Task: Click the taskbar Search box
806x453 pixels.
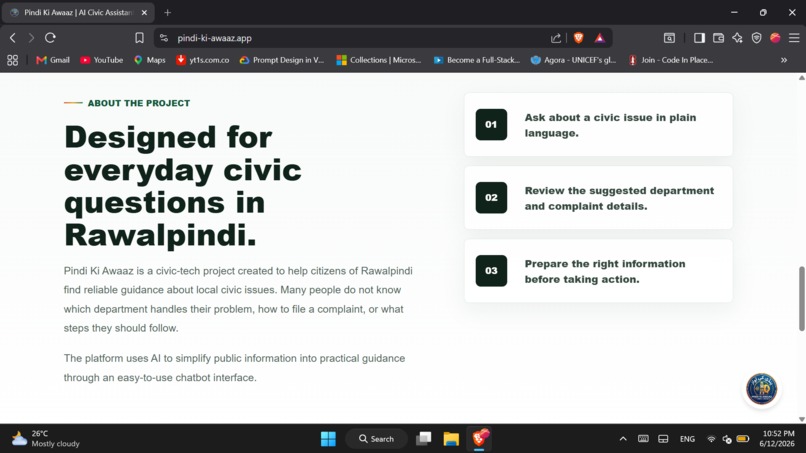Action: [376, 439]
